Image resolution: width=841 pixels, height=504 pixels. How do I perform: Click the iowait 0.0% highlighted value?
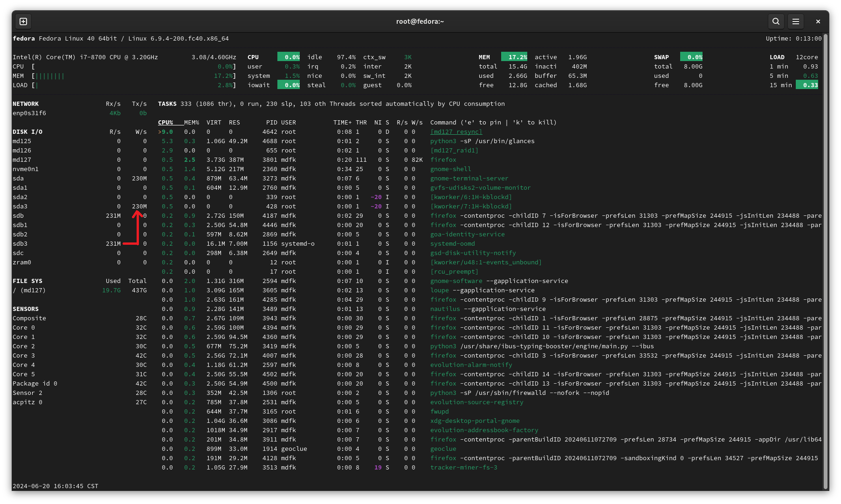289,85
